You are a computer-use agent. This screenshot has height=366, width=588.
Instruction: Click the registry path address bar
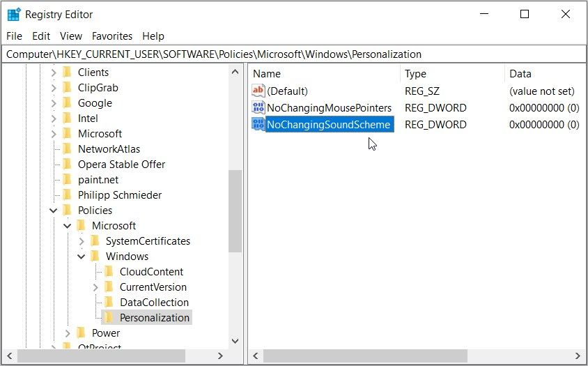tap(293, 54)
